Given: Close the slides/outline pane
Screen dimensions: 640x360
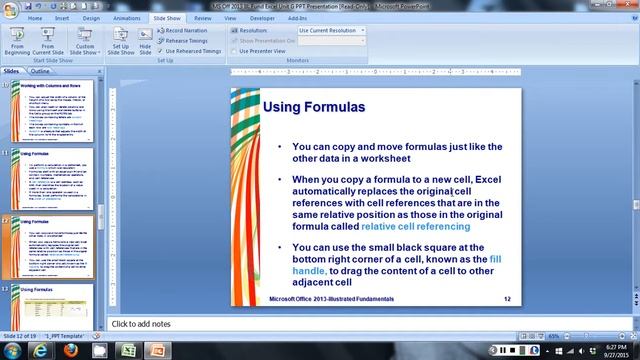Looking at the screenshot, I should (100, 71).
